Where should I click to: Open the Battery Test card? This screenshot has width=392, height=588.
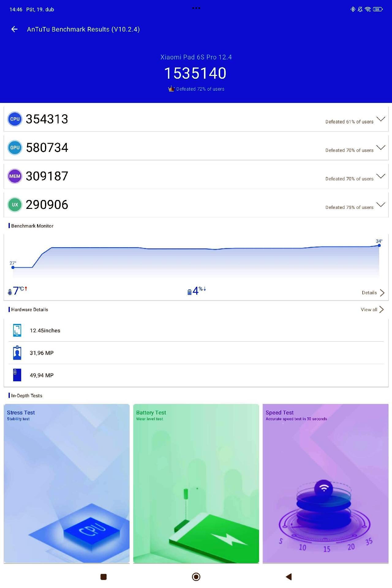pyautogui.click(x=196, y=484)
